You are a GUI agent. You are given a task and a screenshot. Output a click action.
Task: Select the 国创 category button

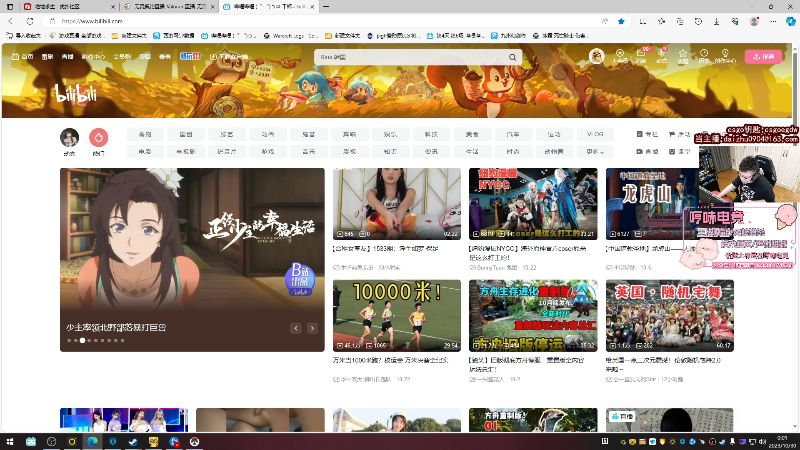[x=186, y=134]
